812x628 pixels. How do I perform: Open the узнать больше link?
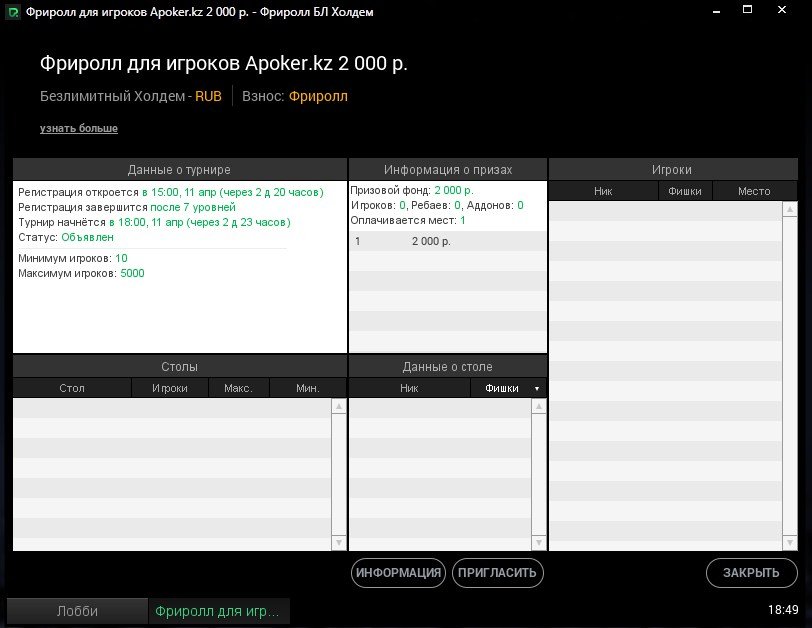pos(79,129)
